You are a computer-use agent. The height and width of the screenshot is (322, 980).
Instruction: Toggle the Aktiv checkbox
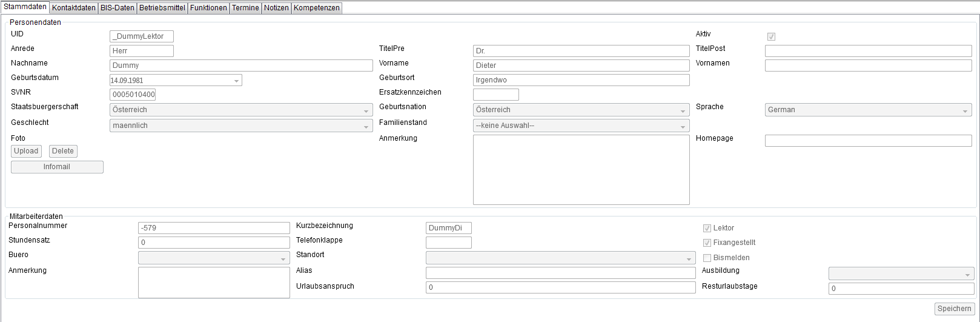771,36
